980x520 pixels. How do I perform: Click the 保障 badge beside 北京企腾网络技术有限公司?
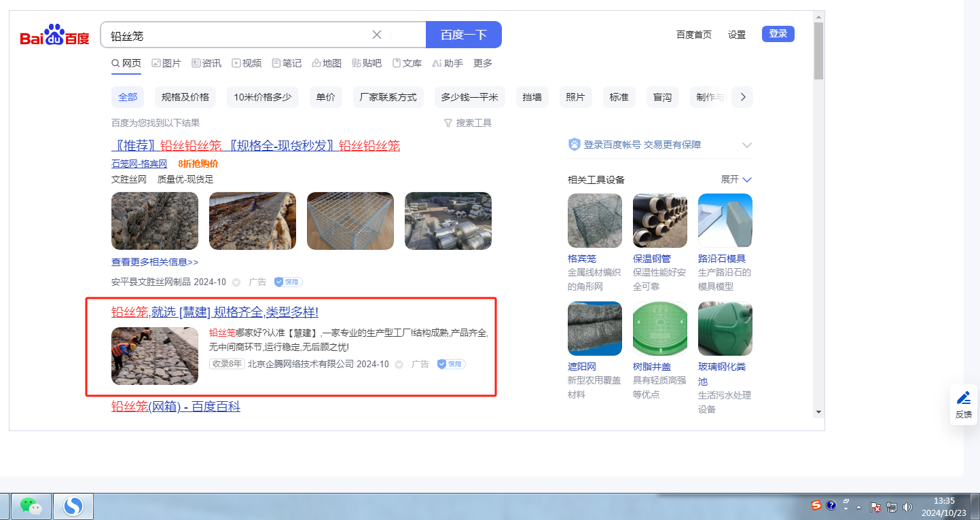pos(451,364)
